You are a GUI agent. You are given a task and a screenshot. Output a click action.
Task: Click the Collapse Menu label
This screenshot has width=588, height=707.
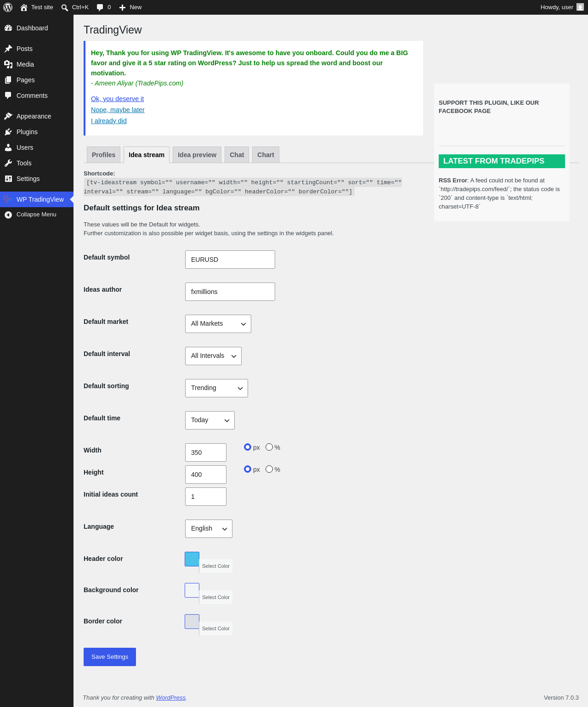click(x=36, y=215)
